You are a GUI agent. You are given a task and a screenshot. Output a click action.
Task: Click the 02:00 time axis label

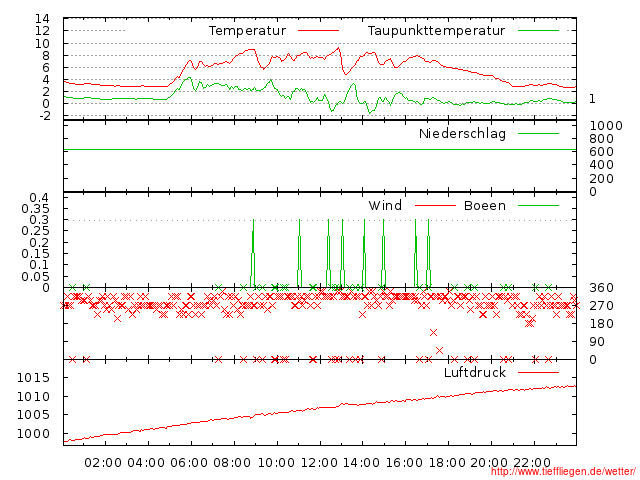tap(103, 463)
